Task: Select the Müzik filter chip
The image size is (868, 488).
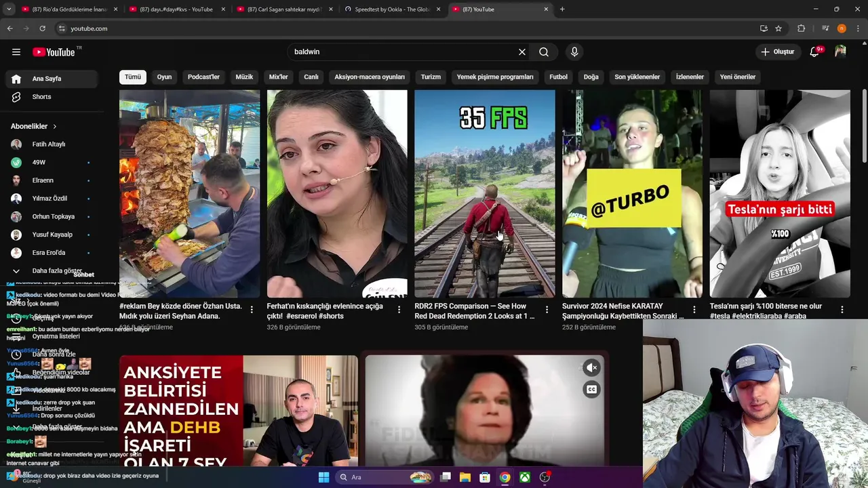Action: (244, 77)
